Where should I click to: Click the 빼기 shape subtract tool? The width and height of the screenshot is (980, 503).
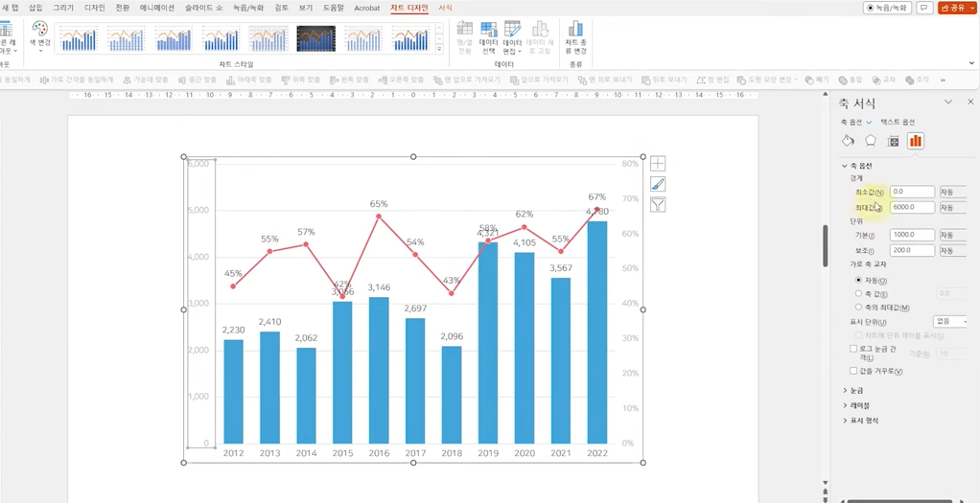pos(817,80)
